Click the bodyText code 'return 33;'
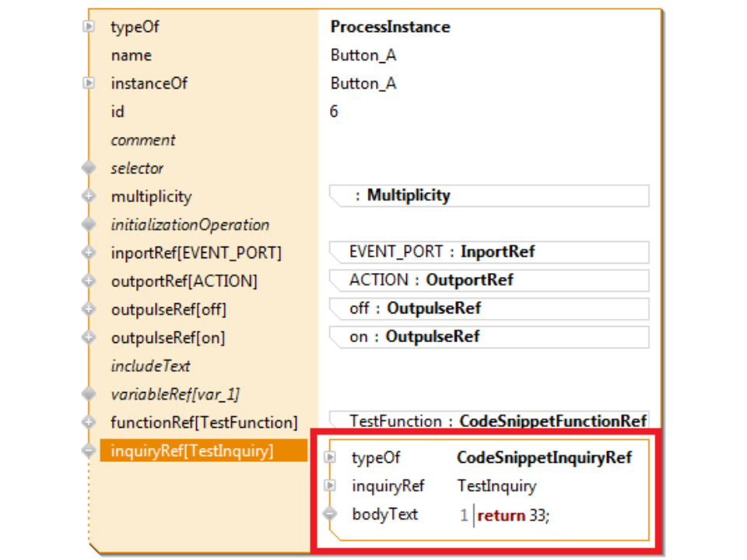 [514, 515]
